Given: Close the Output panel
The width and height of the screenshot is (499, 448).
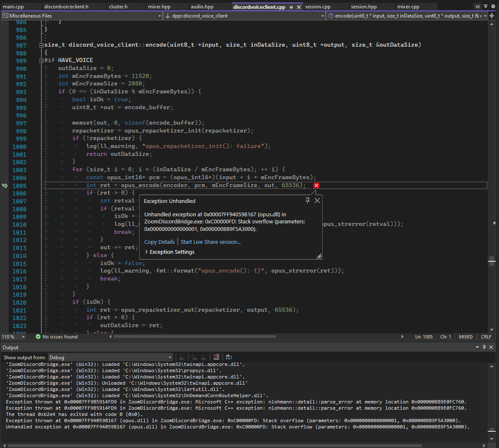Looking at the screenshot, I should (491, 347).
